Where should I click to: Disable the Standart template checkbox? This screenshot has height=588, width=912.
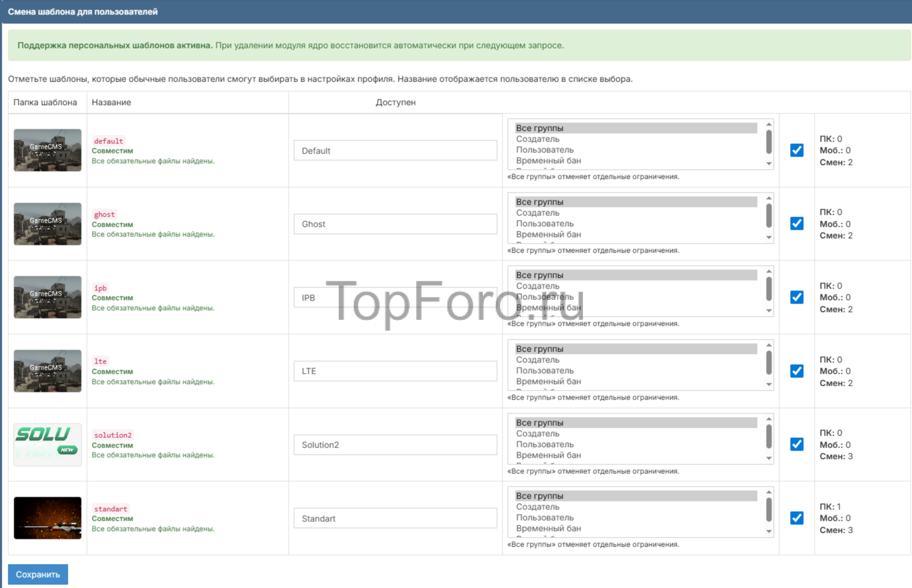tap(797, 518)
